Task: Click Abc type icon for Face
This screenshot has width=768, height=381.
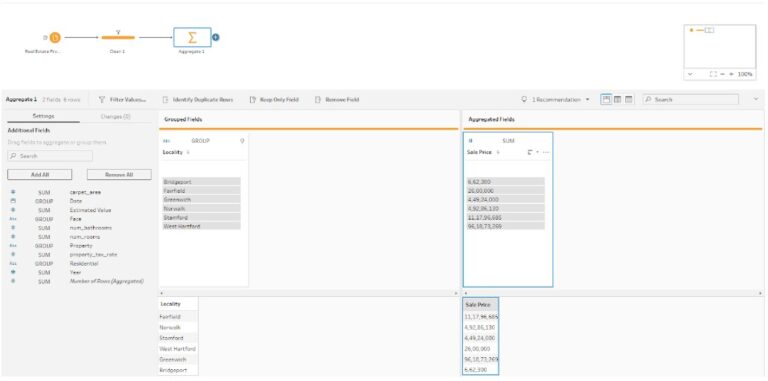Action: [x=13, y=219]
